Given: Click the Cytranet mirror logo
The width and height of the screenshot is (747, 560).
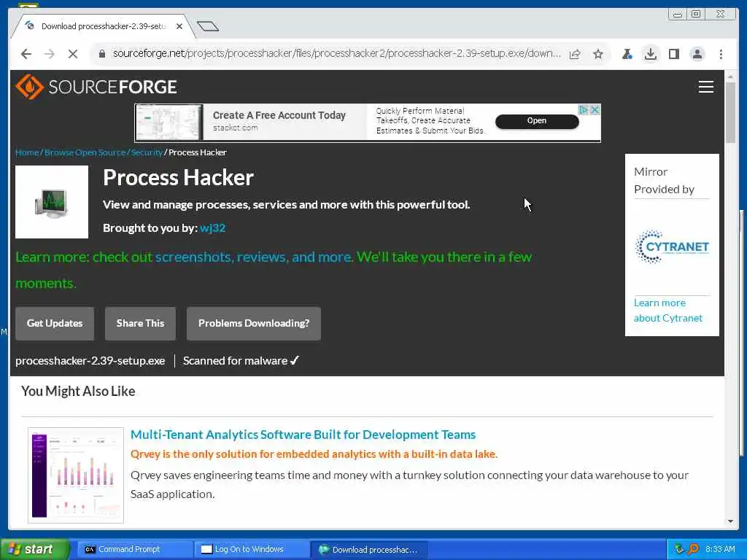Looking at the screenshot, I should (x=672, y=246).
